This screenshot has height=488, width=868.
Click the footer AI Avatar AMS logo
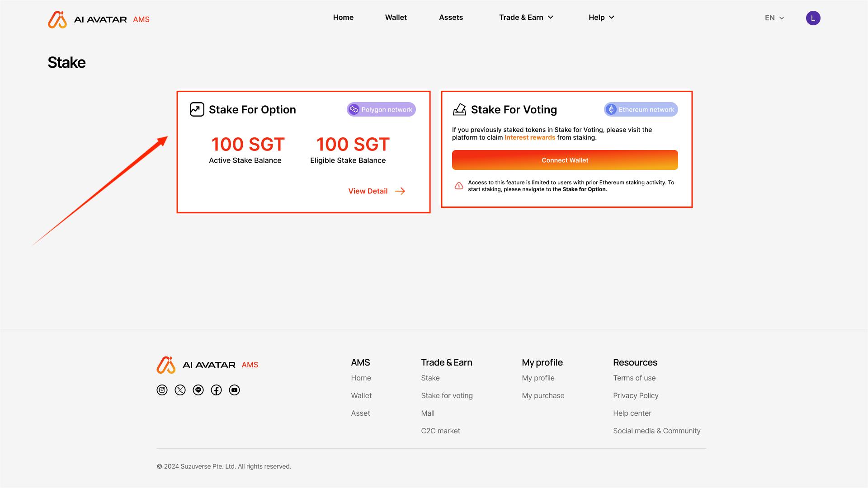click(x=208, y=365)
